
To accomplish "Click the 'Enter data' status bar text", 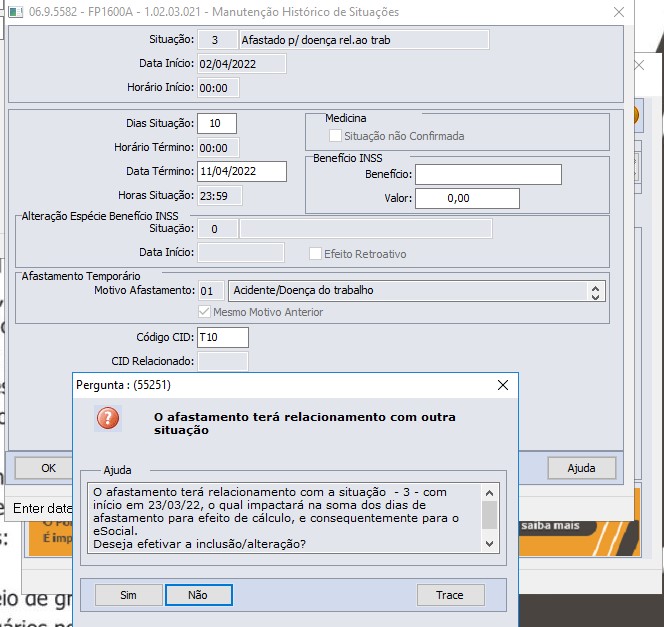I will click(x=42, y=508).
